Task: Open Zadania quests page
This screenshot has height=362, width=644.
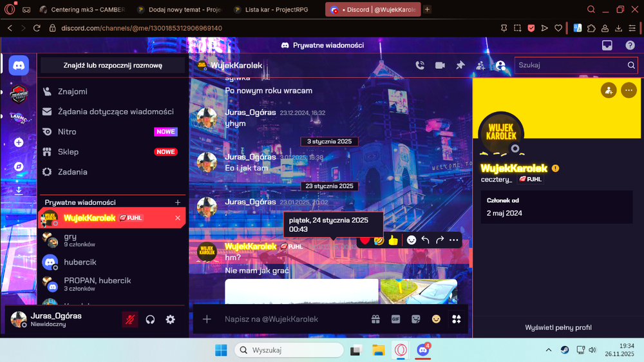Action: 111,172
